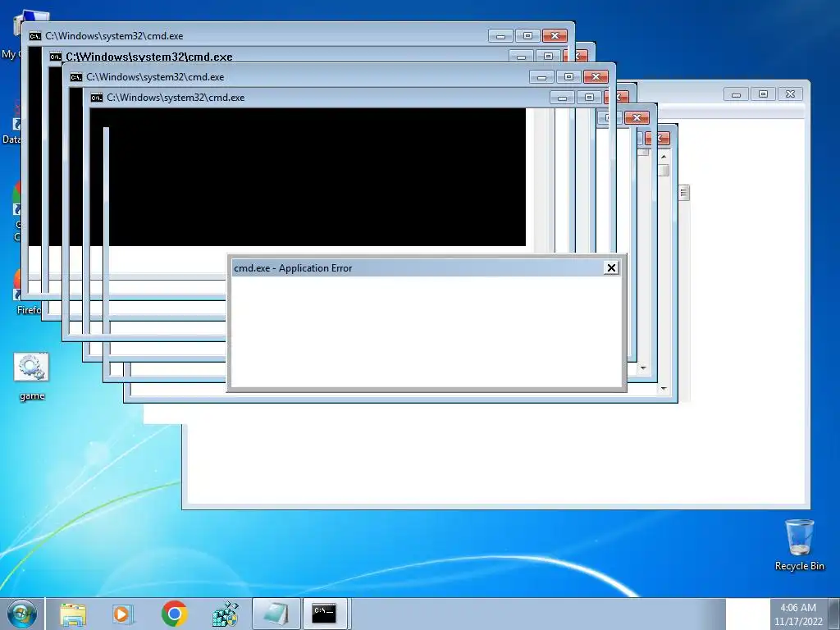Click the Application Error dialog title bar text
Image resolution: width=840 pixels, height=630 pixels.
[293, 268]
